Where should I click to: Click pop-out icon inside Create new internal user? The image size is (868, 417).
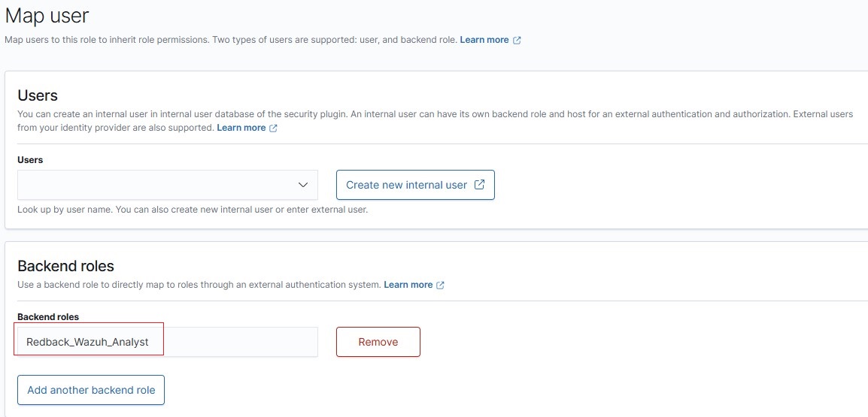[480, 185]
